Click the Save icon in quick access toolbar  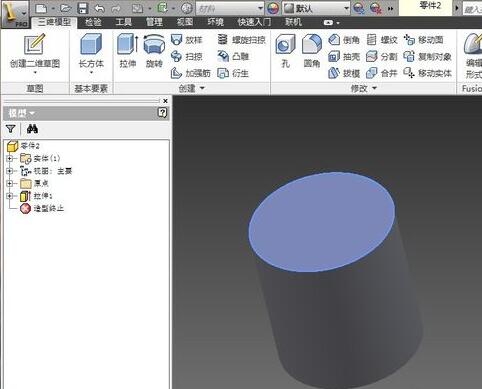[x=82, y=8]
